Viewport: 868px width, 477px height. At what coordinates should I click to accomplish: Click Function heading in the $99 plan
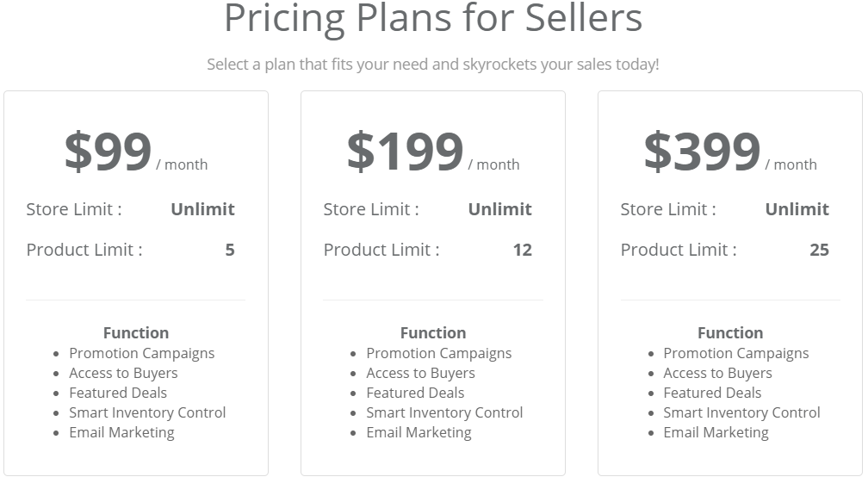[x=136, y=332]
